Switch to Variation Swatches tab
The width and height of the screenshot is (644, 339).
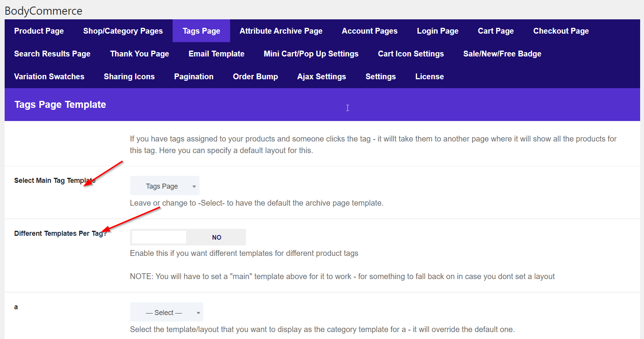[49, 77]
